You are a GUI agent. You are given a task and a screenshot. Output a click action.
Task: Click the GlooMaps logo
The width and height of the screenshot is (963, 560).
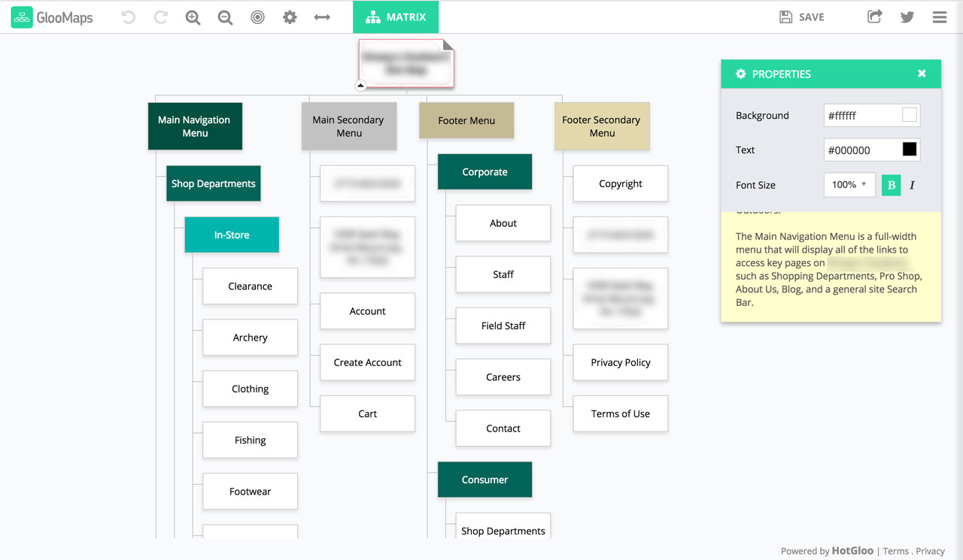(52, 17)
